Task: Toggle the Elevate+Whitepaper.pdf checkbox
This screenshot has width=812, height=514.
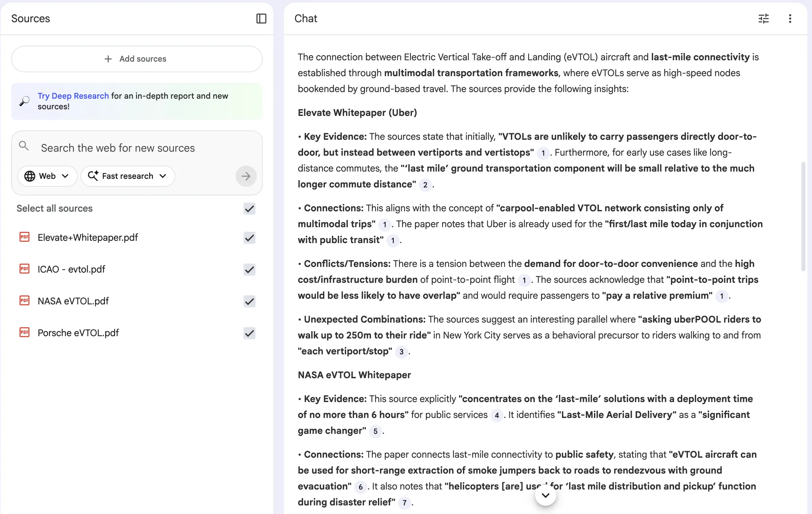Action: (x=249, y=237)
